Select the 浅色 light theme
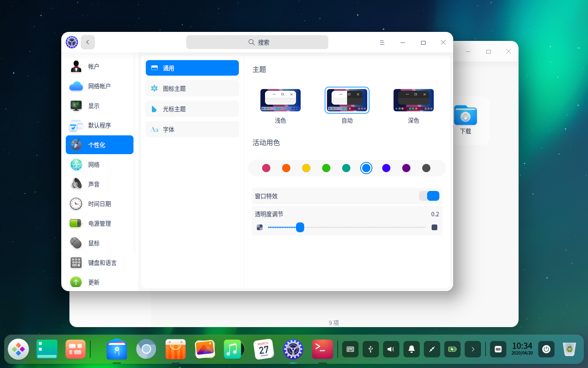Screen dimensions: 588x368 click(x=281, y=100)
